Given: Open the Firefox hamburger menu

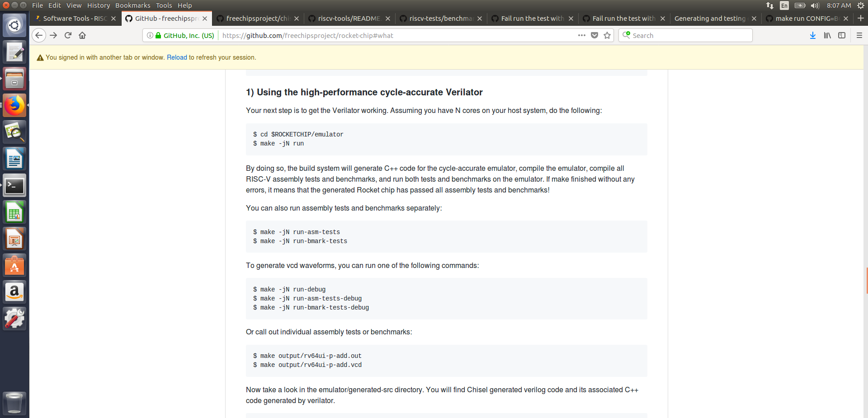Looking at the screenshot, I should click(x=859, y=35).
